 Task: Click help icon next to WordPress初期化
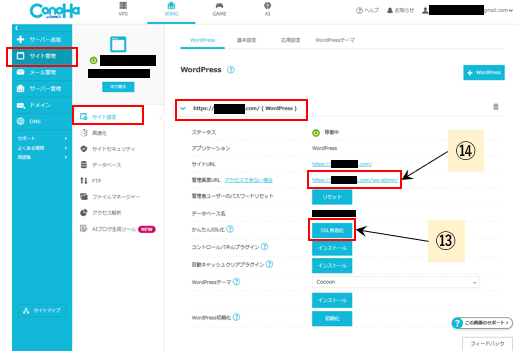[236, 317]
